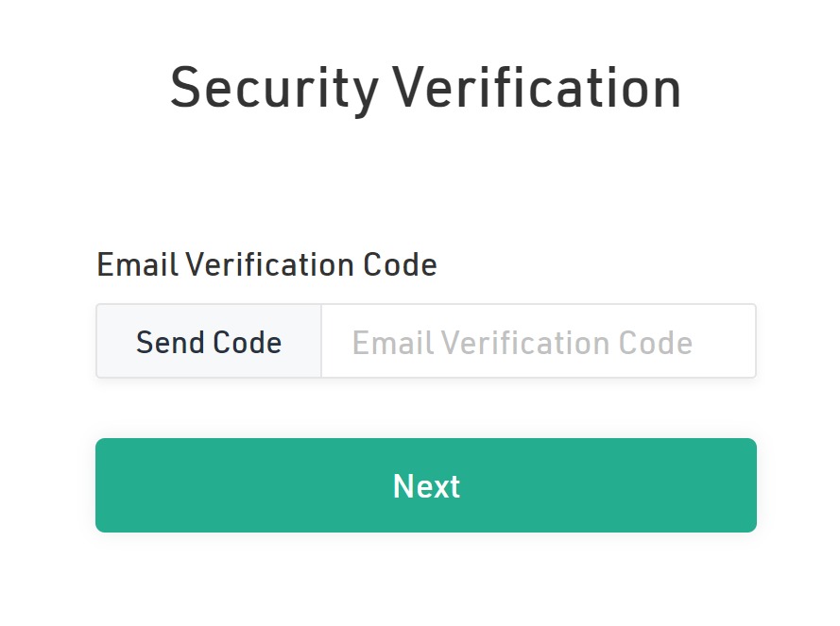Continue to next step using Next button
This screenshot has height=626, width=840.
pyautogui.click(x=425, y=485)
